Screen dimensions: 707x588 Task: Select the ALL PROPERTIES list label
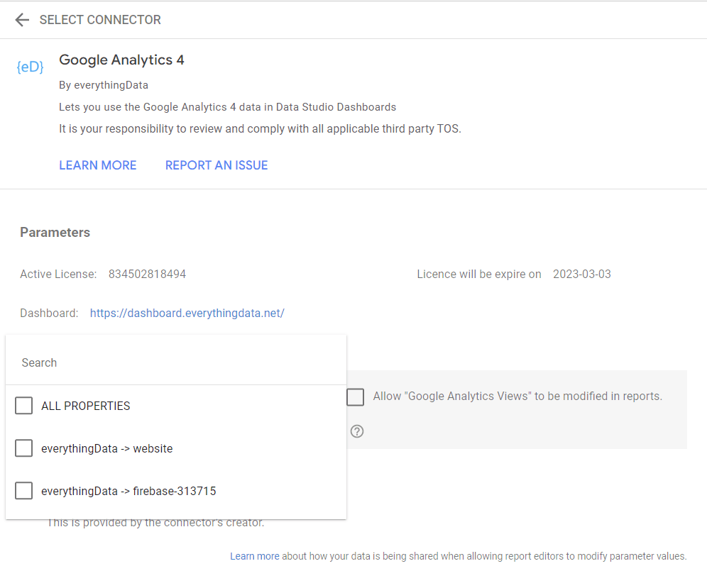[x=86, y=406]
